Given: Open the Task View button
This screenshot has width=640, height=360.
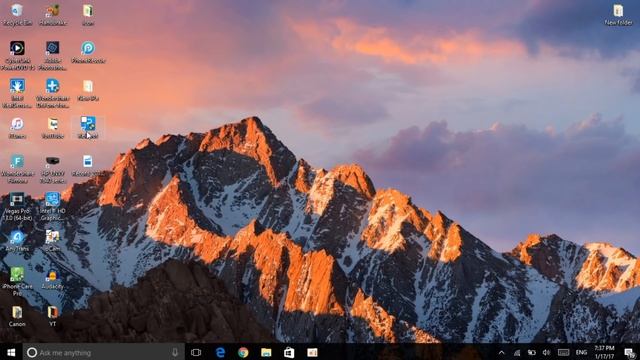Looking at the screenshot, I should [x=196, y=352].
